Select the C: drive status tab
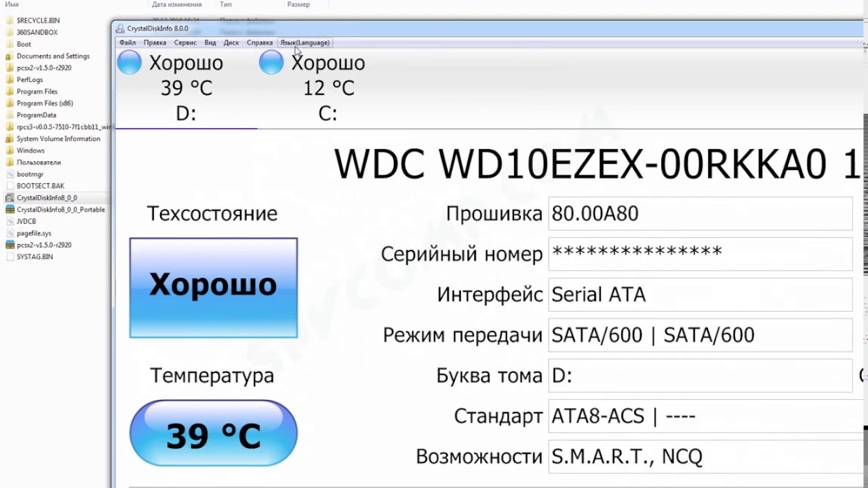Viewport: 868px width, 488px height. [x=328, y=88]
